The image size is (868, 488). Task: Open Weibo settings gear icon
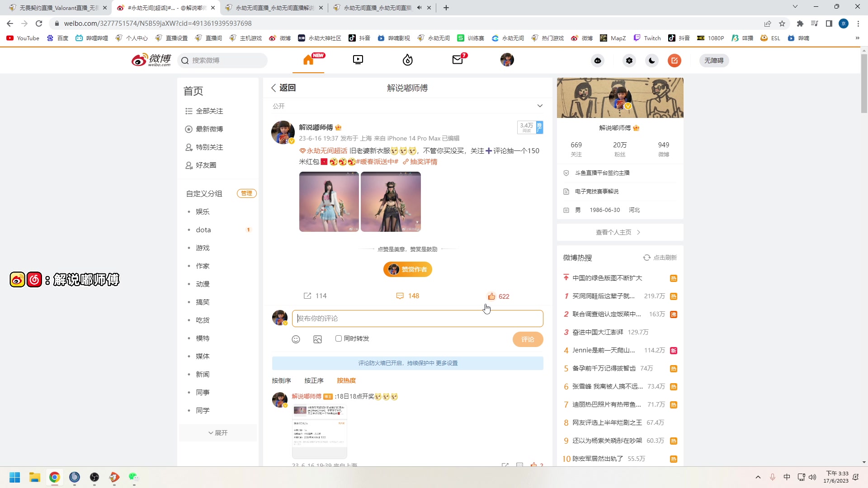click(629, 60)
